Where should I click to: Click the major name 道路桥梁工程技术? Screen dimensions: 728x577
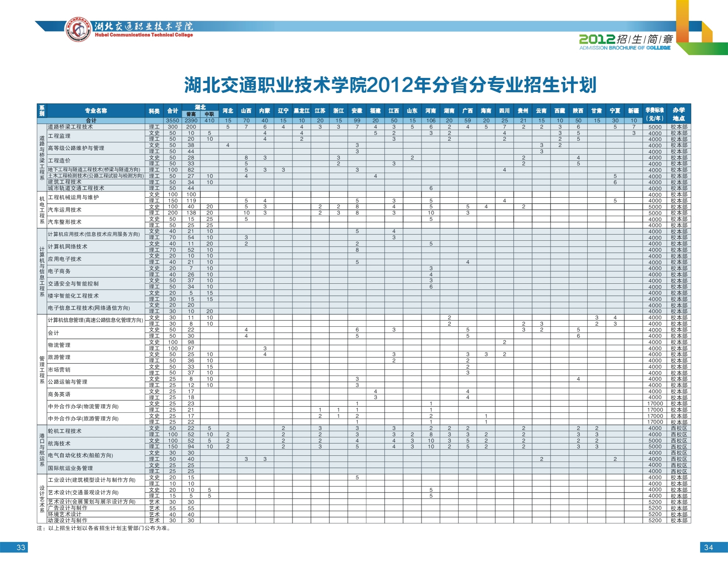(x=70, y=127)
